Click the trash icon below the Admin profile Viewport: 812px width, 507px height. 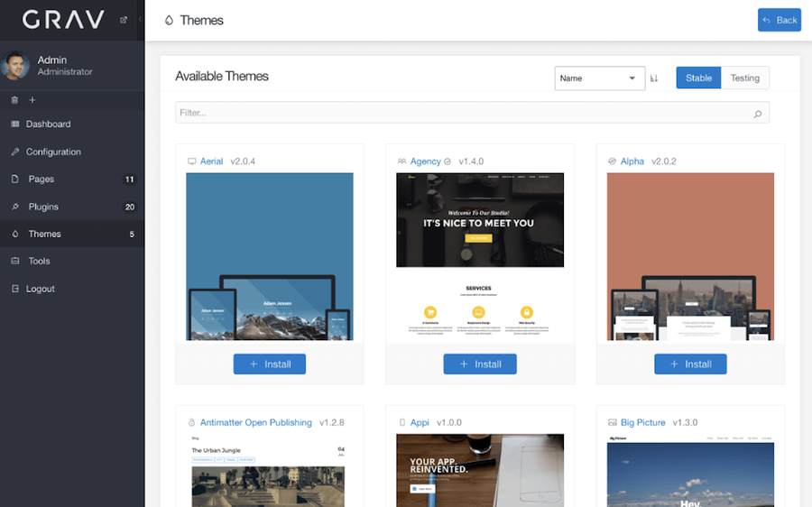14,100
